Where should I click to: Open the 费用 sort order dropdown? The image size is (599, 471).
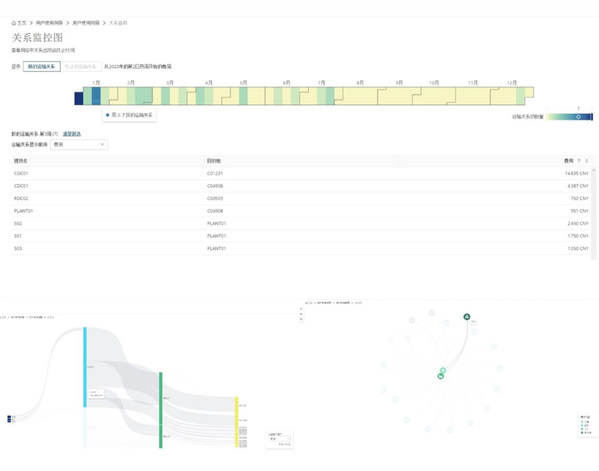click(x=79, y=144)
